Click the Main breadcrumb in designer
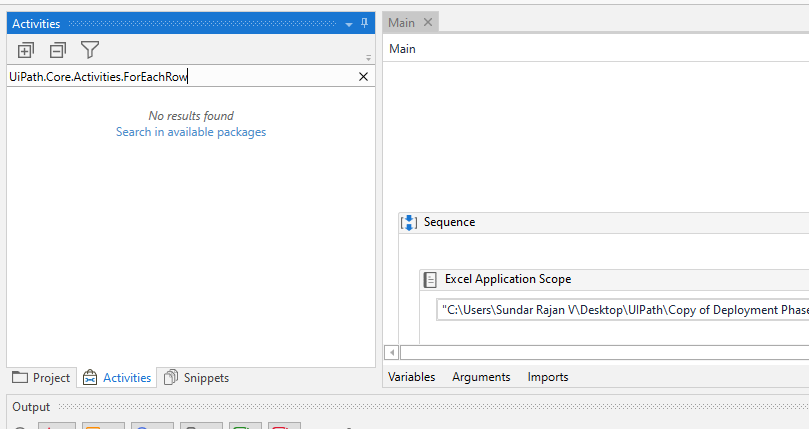The image size is (809, 429). click(x=402, y=49)
